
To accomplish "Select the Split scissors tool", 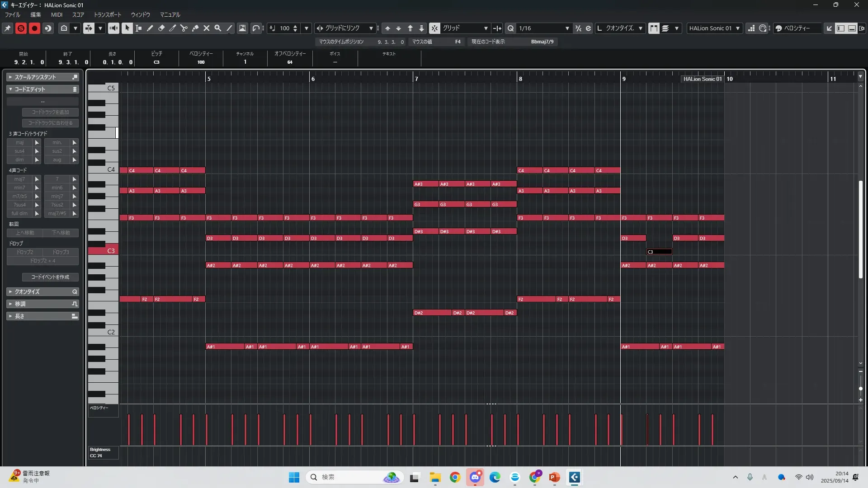I will pyautogui.click(x=184, y=28).
